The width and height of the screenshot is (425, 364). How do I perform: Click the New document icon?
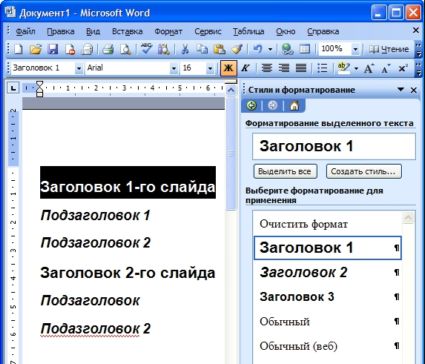18,49
